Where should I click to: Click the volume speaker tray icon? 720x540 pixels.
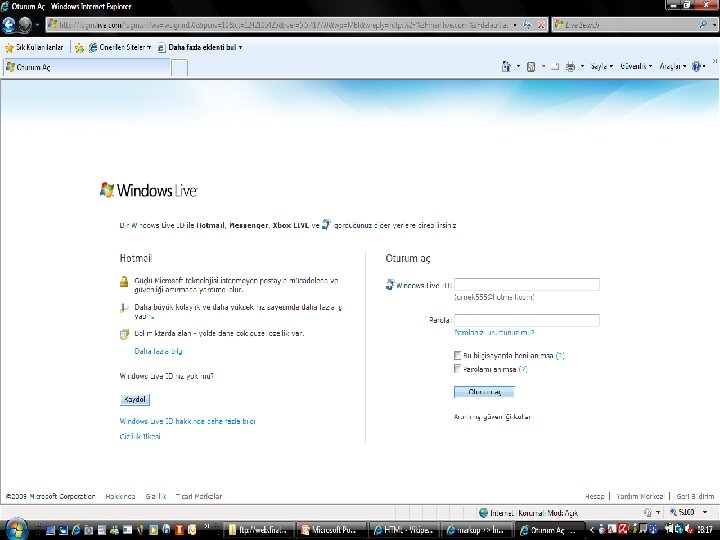[689, 529]
